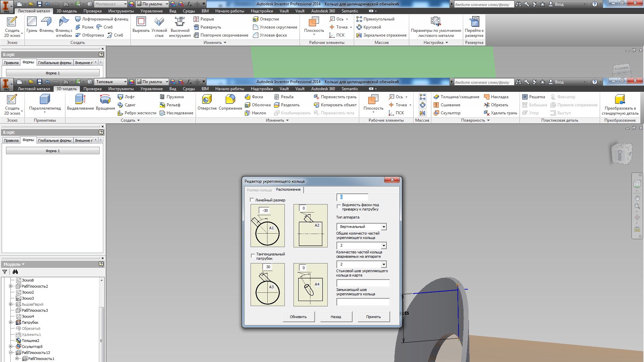Activate the Rib tool (Ребро жесткости)

(137, 113)
